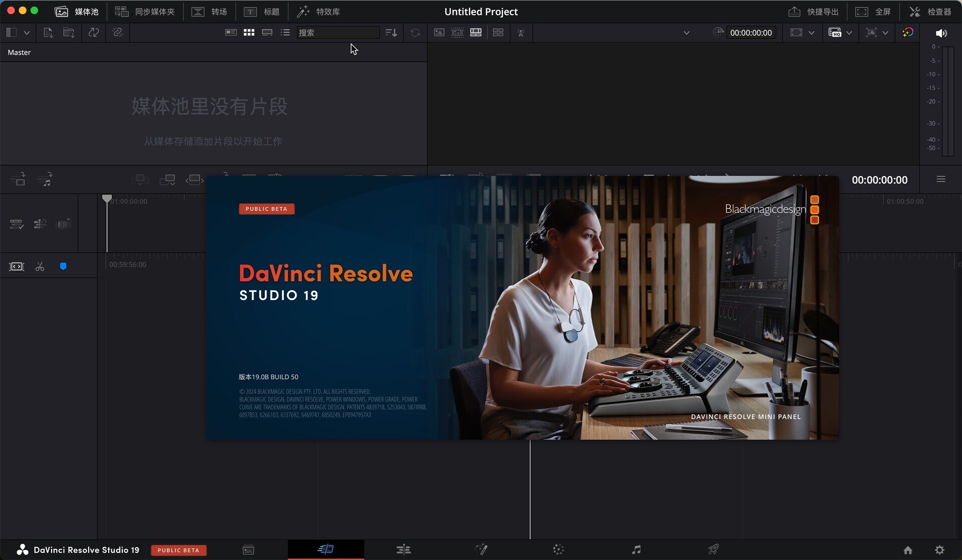Screen dimensions: 962x560
Task: Click the large timeline timecode 00:00:00:00
Action: click(x=879, y=180)
